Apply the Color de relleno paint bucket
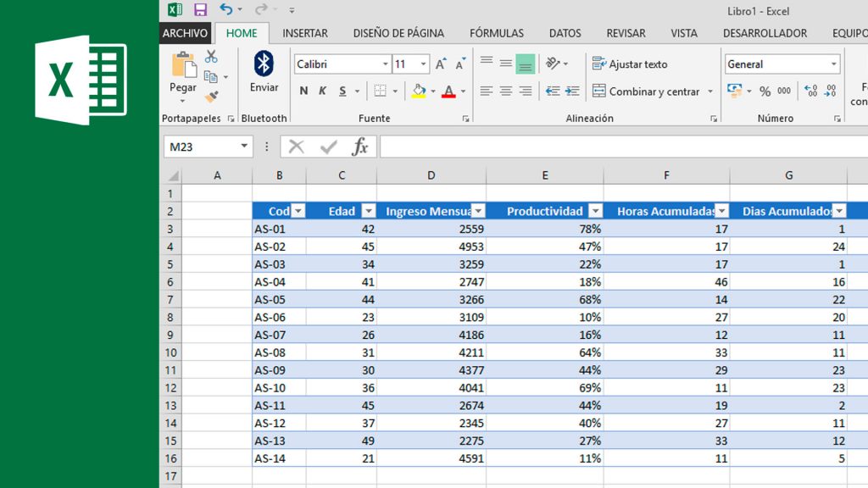This screenshot has height=488, width=868. coord(420,91)
